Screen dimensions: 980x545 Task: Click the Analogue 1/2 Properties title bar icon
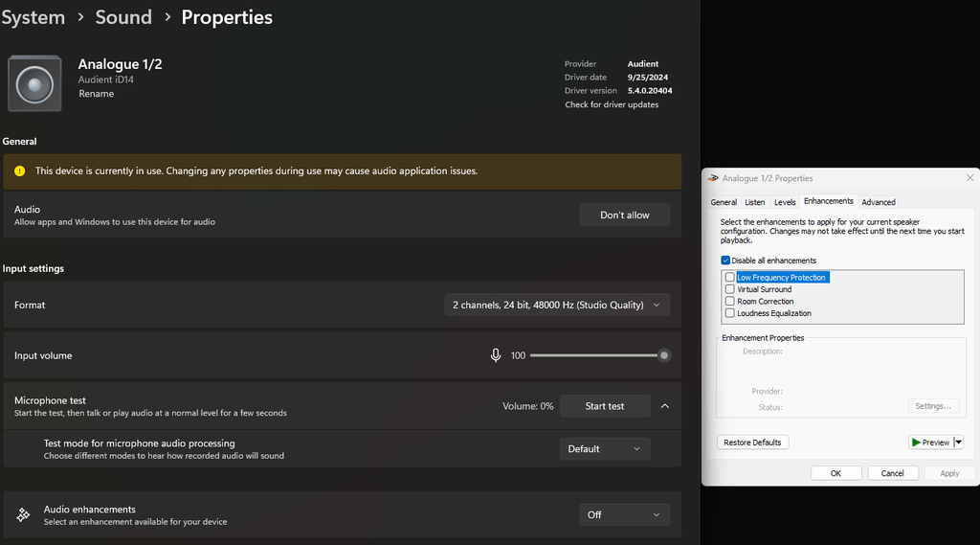click(712, 178)
